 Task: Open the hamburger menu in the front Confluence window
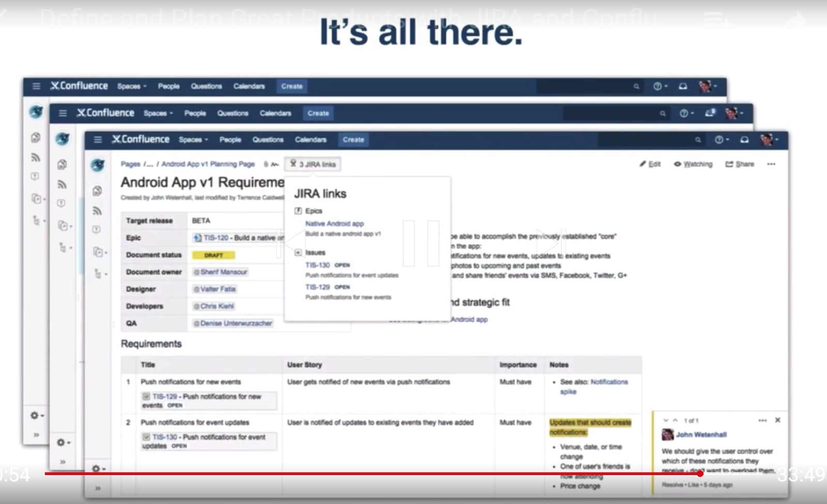[x=98, y=140]
